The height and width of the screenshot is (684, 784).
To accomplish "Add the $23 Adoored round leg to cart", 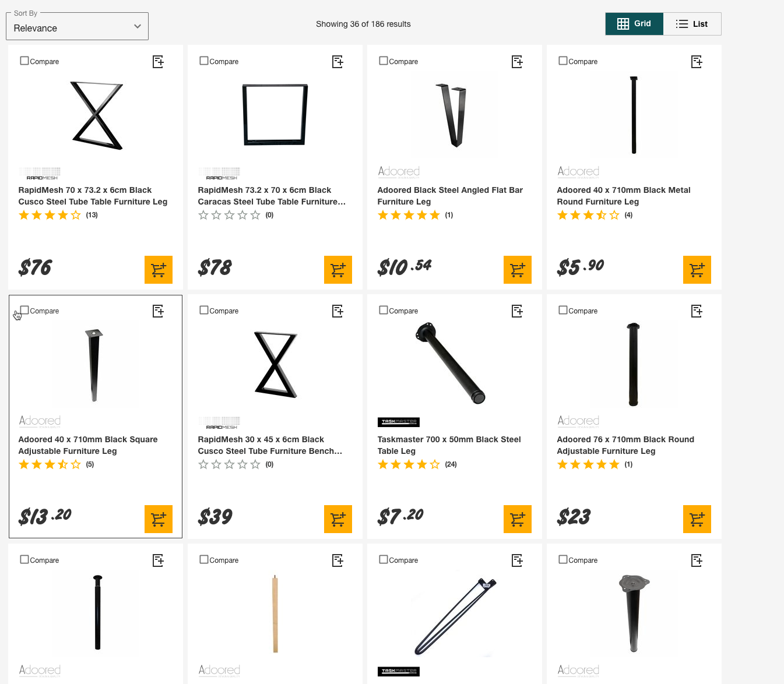I will [697, 519].
